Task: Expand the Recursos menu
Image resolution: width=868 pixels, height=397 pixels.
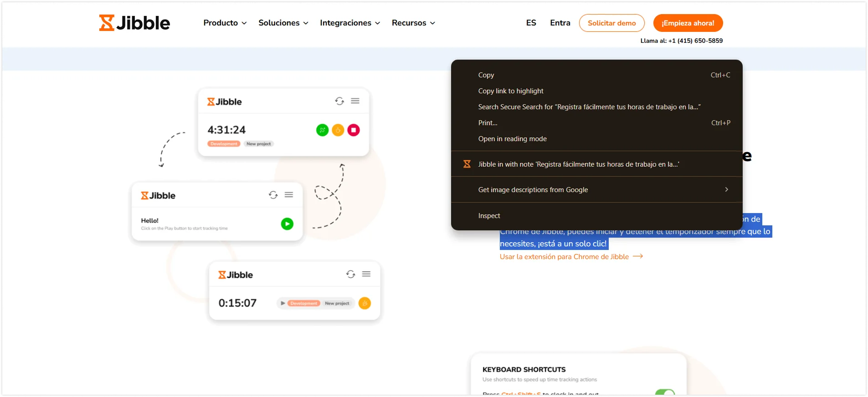Action: pos(413,23)
